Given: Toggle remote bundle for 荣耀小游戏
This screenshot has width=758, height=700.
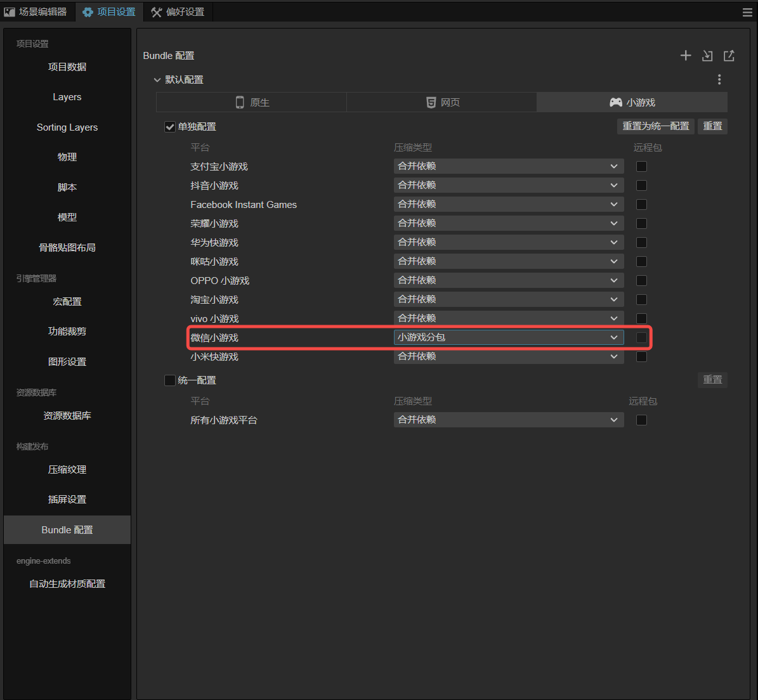Looking at the screenshot, I should tap(641, 223).
